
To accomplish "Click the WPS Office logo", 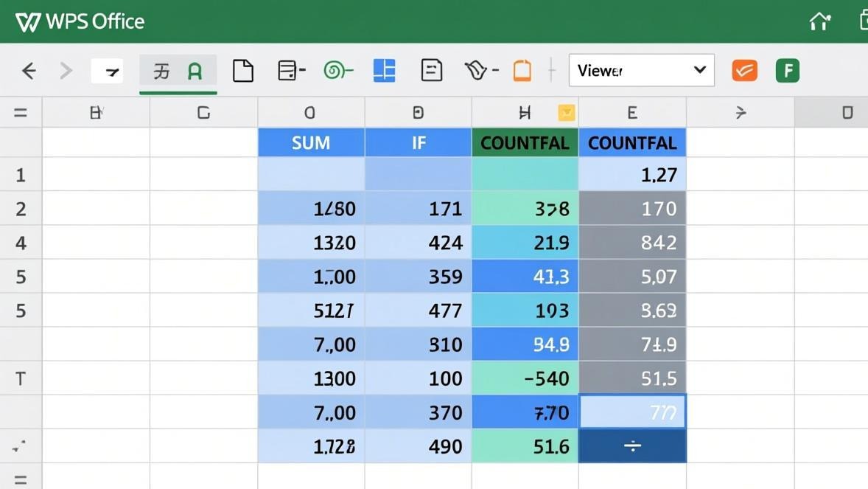I will 80,21.
